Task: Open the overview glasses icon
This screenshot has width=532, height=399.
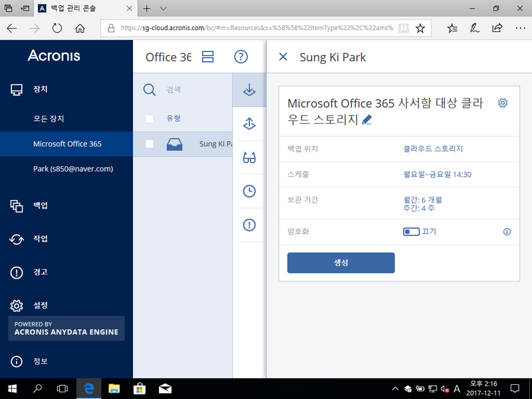Action: pyautogui.click(x=249, y=158)
